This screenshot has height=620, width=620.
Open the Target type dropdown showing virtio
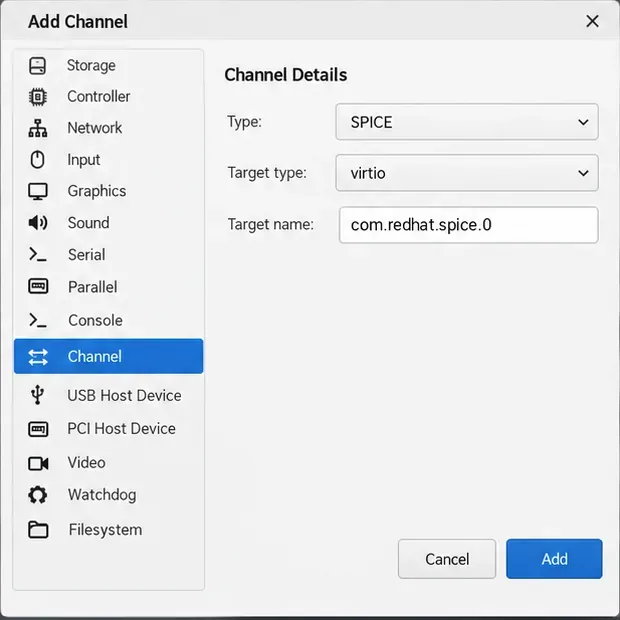[467, 173]
